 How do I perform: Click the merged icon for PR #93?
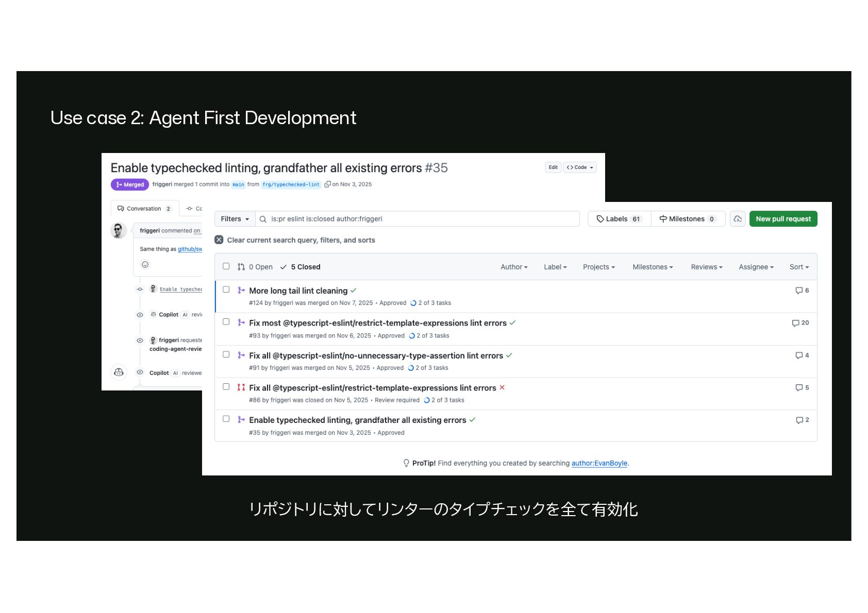pos(241,323)
